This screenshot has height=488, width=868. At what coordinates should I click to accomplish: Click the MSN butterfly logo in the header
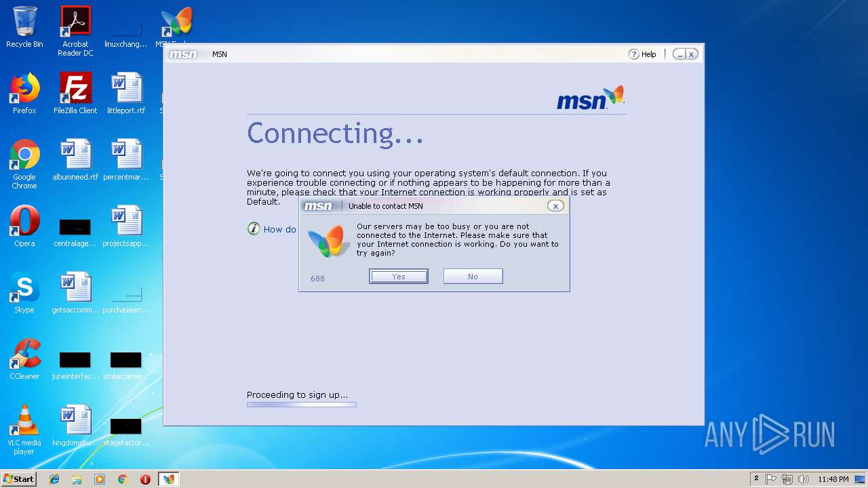point(590,98)
